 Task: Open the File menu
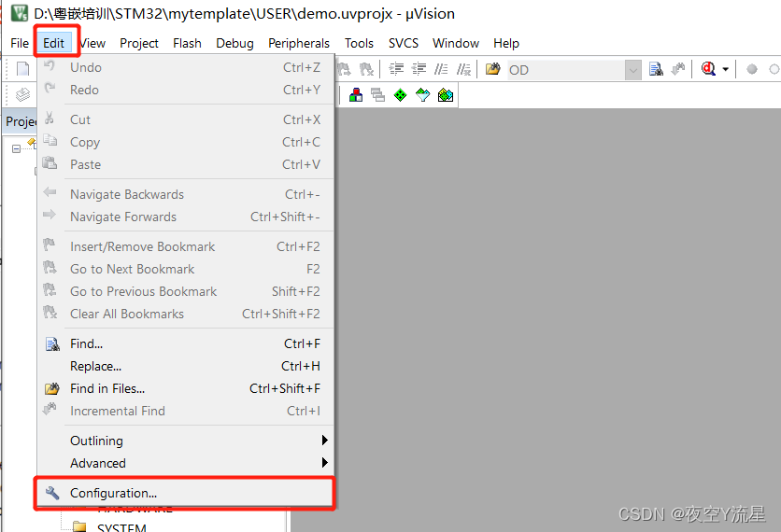pos(20,43)
